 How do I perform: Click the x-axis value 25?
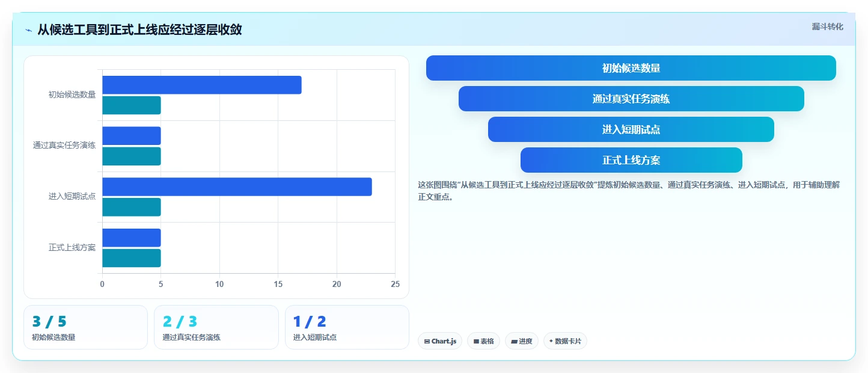tap(395, 284)
